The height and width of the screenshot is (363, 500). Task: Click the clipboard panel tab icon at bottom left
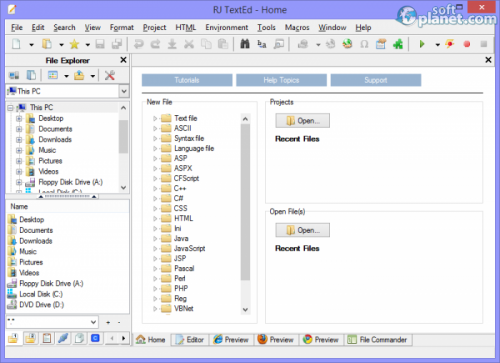point(47,339)
